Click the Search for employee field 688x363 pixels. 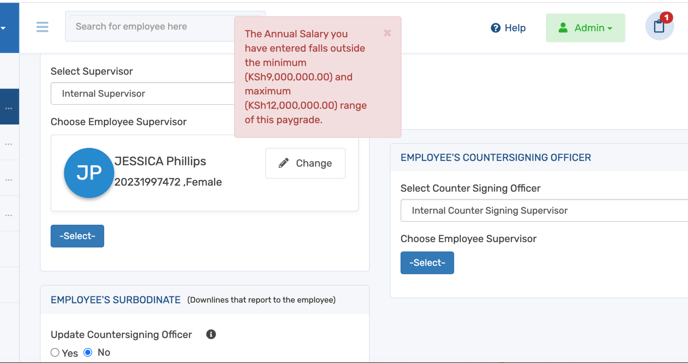(x=150, y=27)
